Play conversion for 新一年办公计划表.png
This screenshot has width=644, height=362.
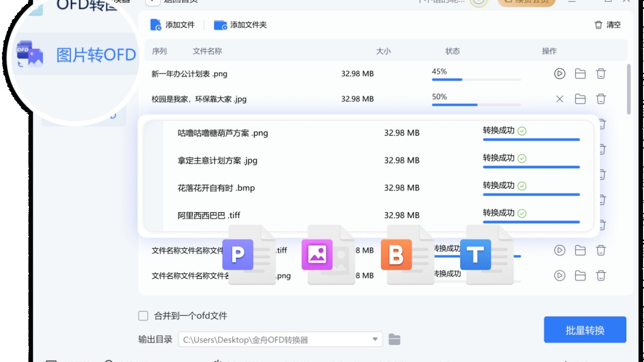tap(559, 73)
